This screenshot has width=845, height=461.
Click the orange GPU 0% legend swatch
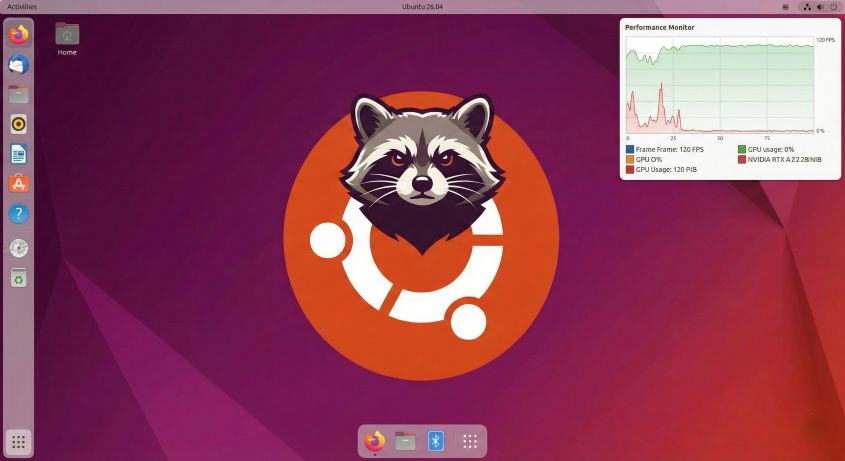tap(629, 160)
